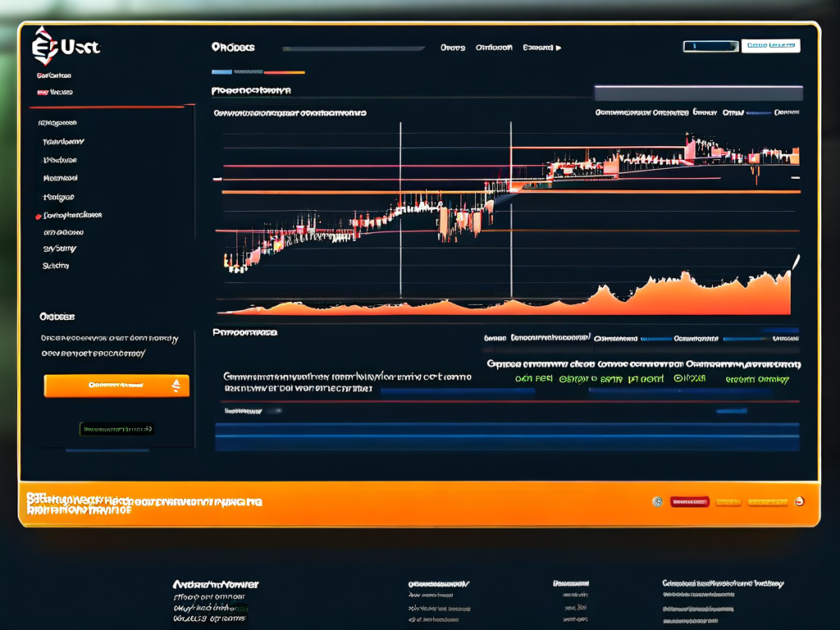Select the wide blue row in the lower panel
The width and height of the screenshot is (840, 630).
[506, 436]
